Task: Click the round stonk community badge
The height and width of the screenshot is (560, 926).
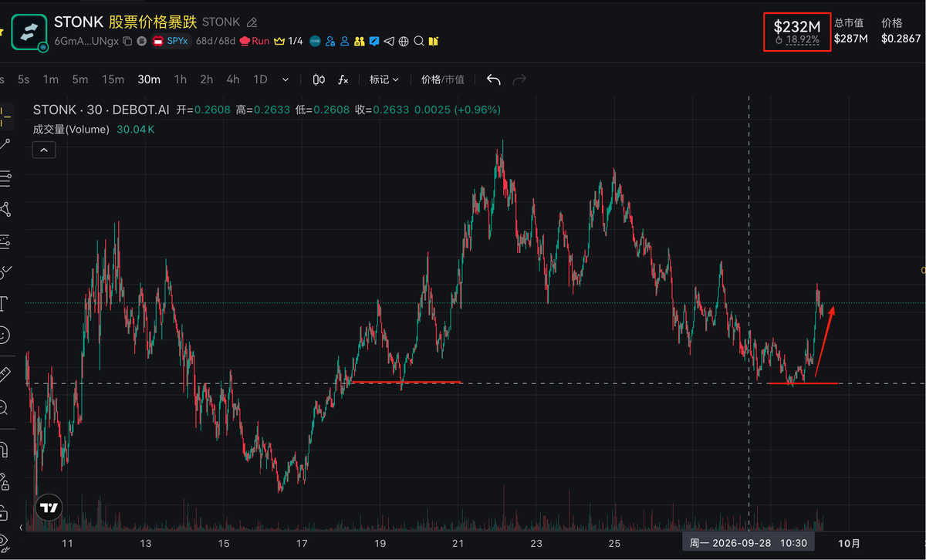Action: tap(315, 41)
